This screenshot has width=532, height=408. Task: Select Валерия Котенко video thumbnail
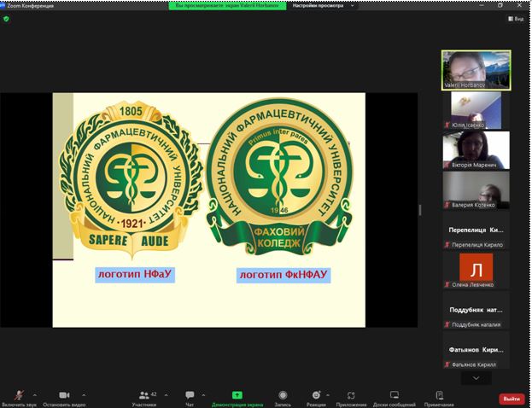pos(476,190)
